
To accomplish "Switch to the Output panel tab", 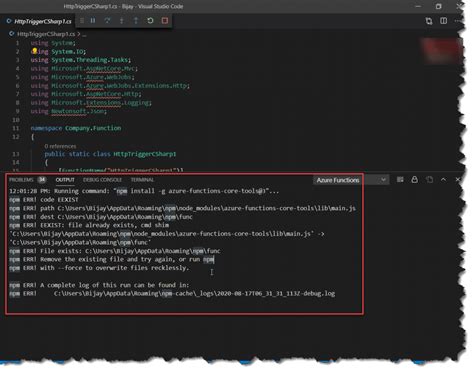I will pyautogui.click(x=65, y=180).
